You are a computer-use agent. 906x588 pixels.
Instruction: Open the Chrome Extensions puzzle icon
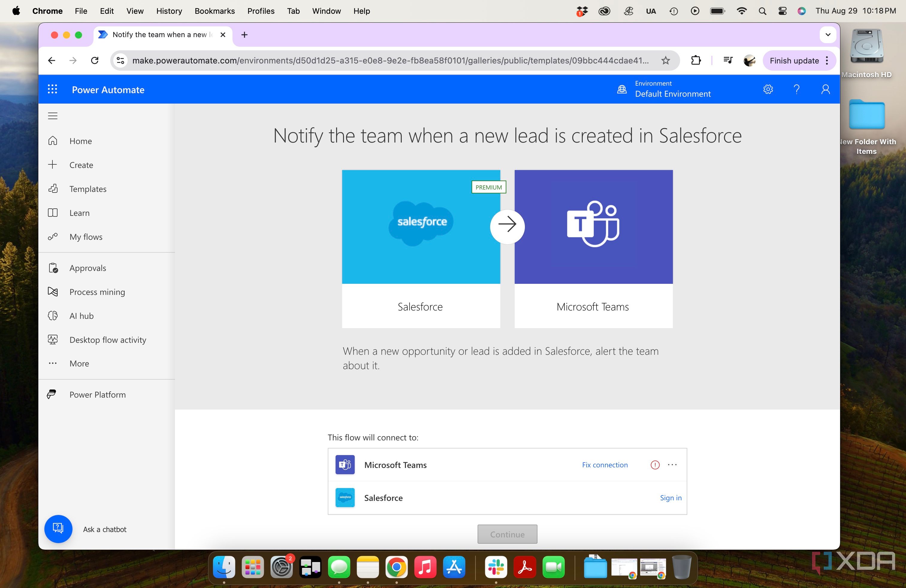[x=696, y=60]
